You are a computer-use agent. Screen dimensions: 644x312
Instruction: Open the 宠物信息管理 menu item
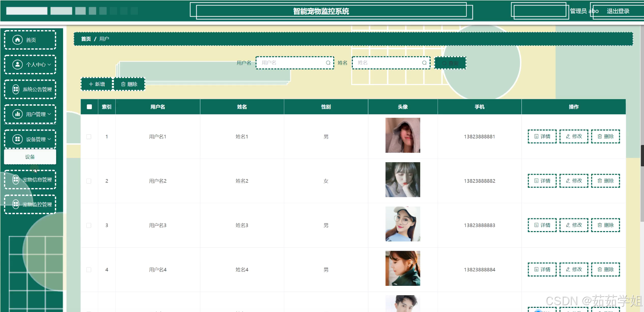(x=30, y=179)
